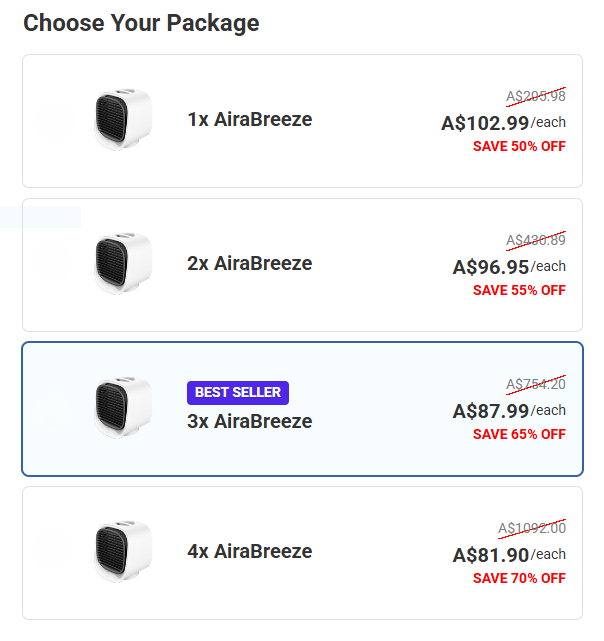Select the 1x AiraBreeze package label
The height and width of the screenshot is (641, 604).
(249, 120)
